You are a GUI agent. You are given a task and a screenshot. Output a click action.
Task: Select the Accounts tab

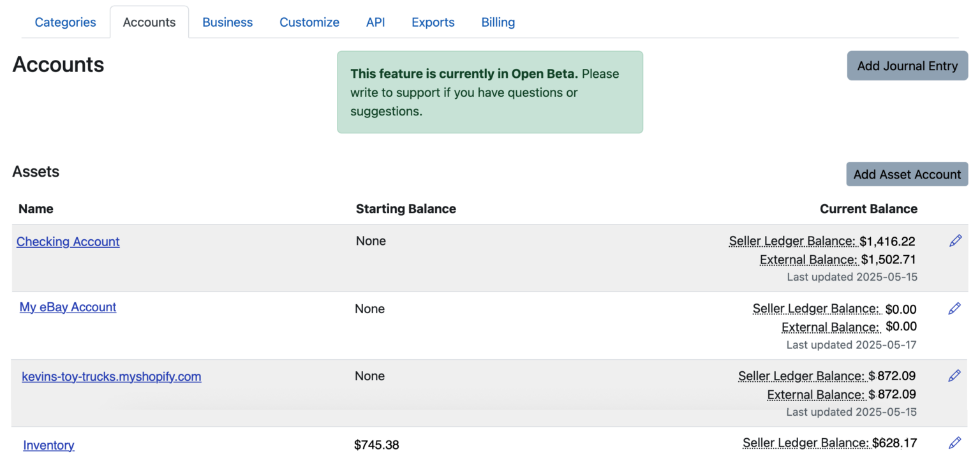tap(149, 22)
